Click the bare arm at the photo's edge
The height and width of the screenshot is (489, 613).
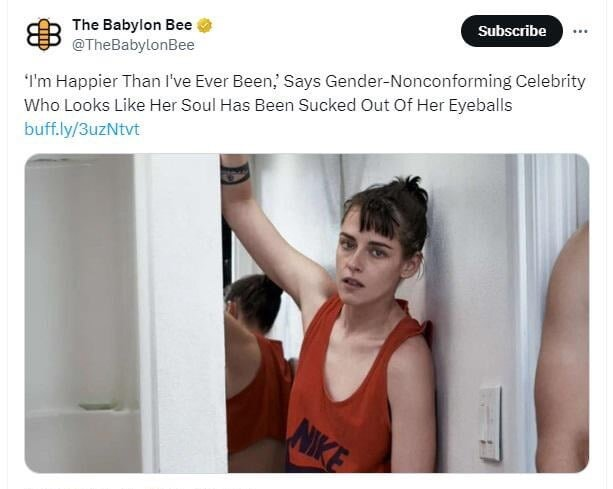pos(563,352)
